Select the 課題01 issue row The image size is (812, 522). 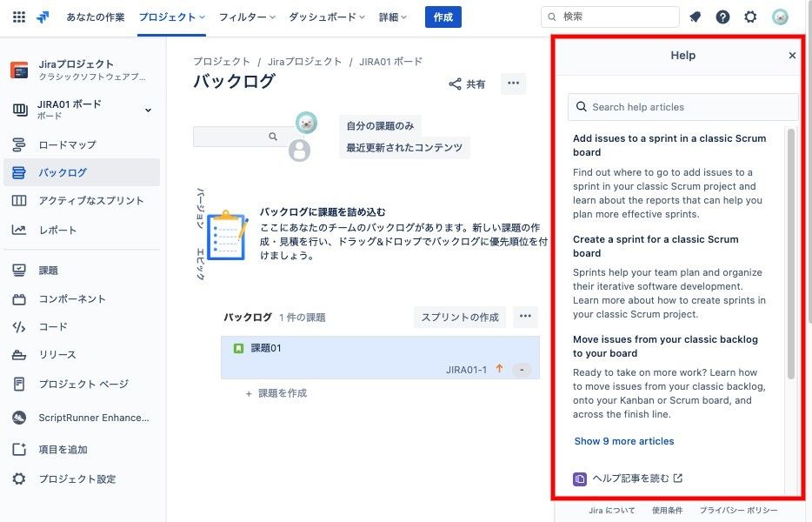pos(380,358)
